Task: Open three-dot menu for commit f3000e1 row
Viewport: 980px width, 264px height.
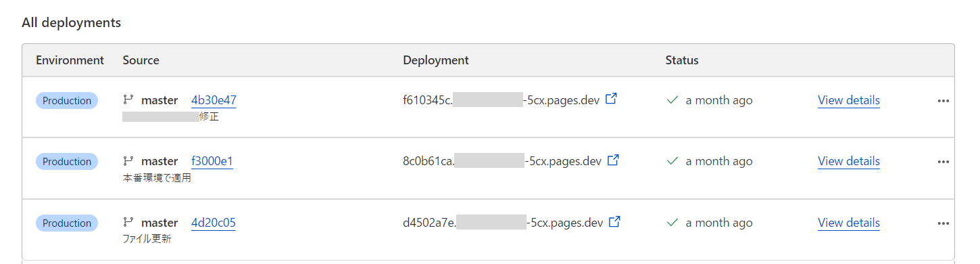Action: 944,162
